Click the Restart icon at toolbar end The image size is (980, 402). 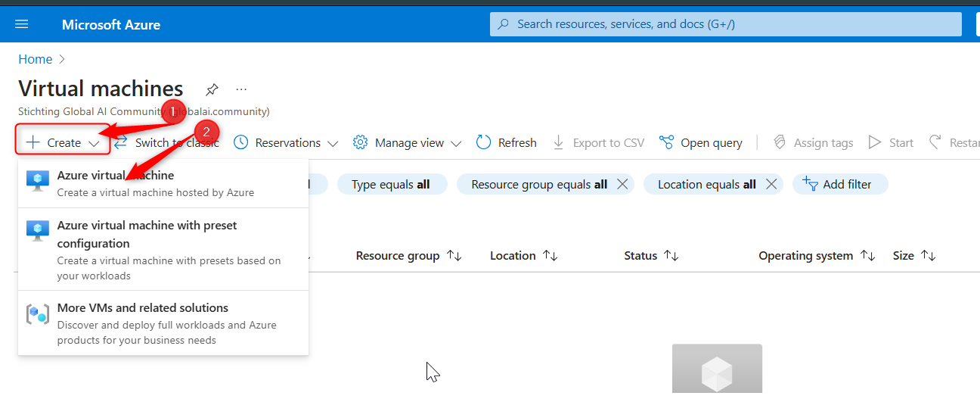point(935,142)
